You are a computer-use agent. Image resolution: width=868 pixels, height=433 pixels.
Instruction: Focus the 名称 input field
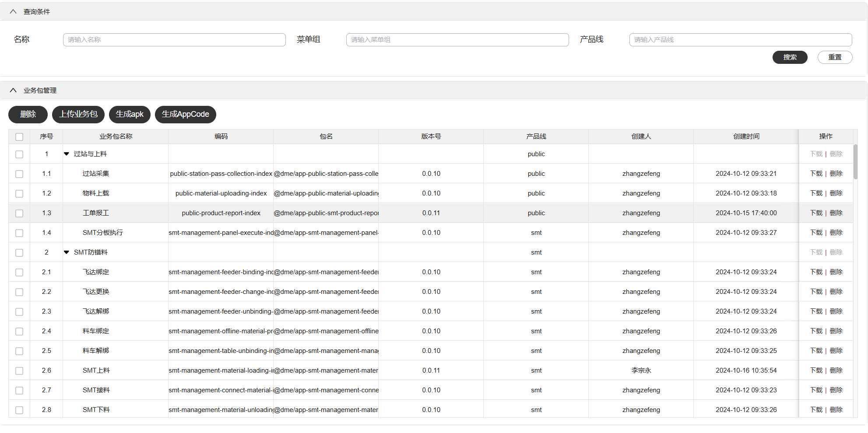(x=174, y=40)
